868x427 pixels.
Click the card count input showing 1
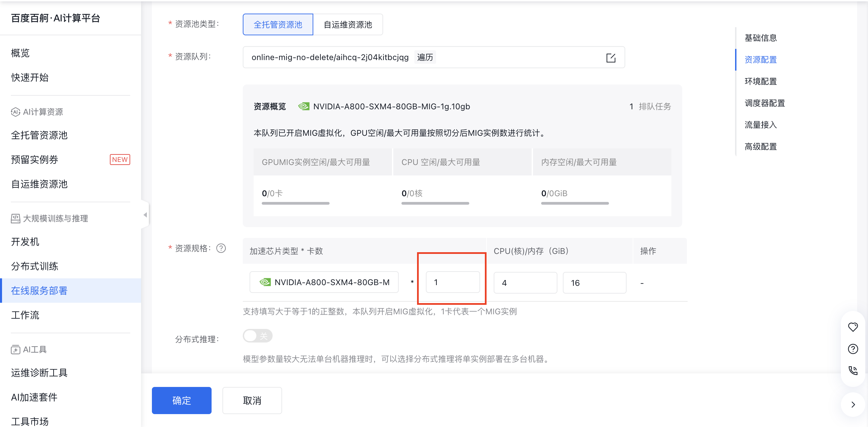click(x=452, y=282)
